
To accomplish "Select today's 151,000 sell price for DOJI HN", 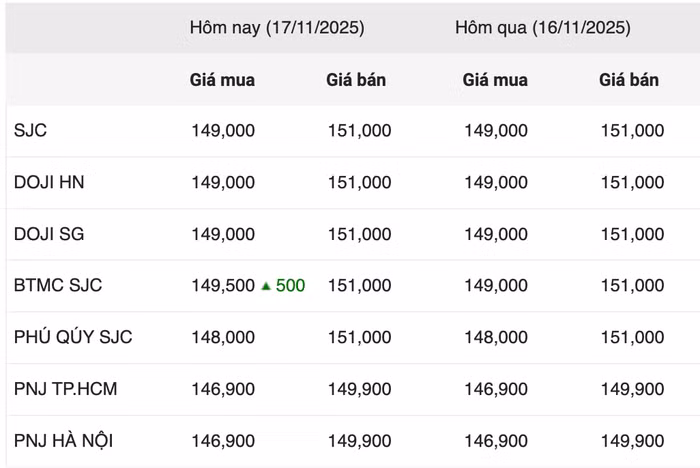I will click(x=359, y=182).
